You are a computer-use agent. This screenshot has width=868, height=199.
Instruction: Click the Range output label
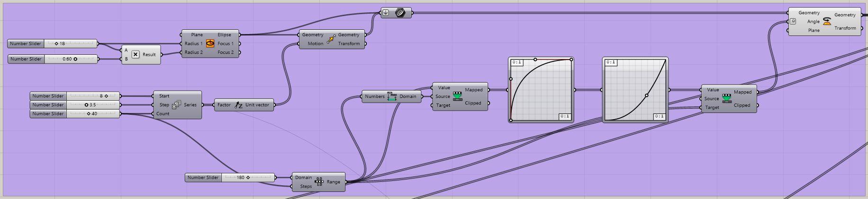334,182
